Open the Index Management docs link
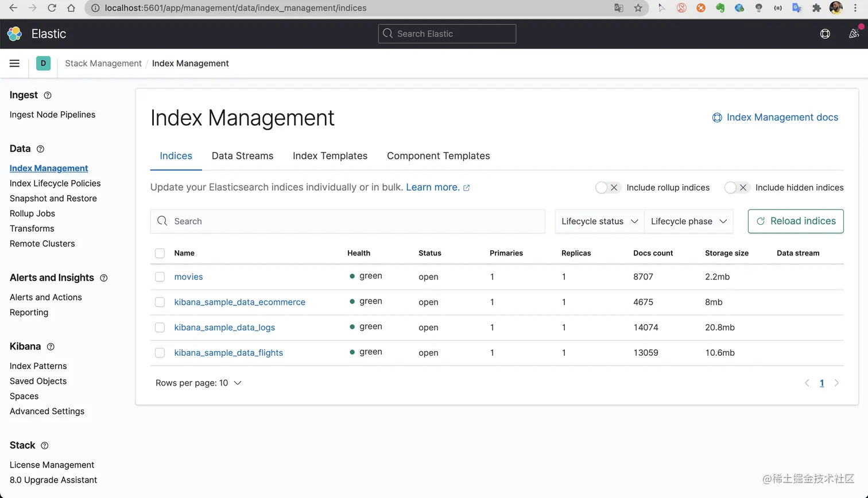868x498 pixels. [x=775, y=118]
